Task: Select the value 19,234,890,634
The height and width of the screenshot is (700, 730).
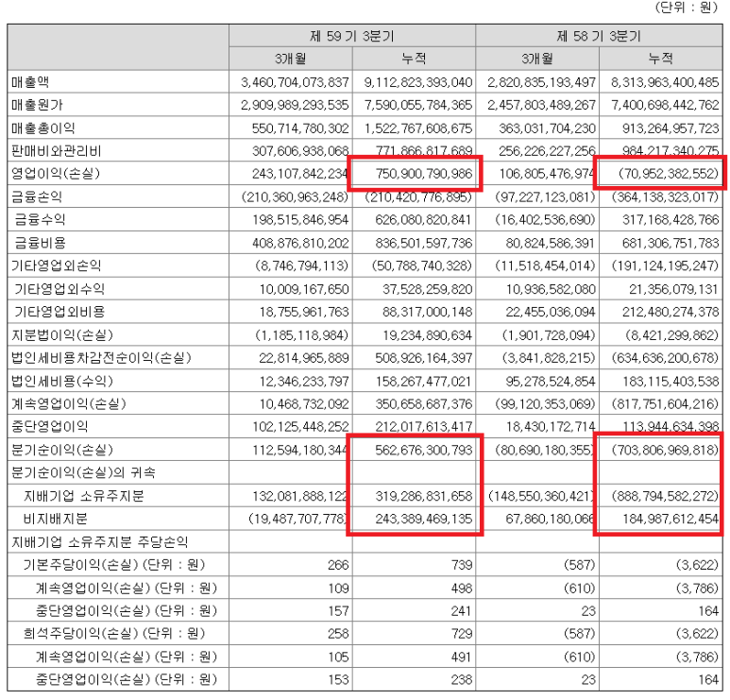Action: click(428, 334)
